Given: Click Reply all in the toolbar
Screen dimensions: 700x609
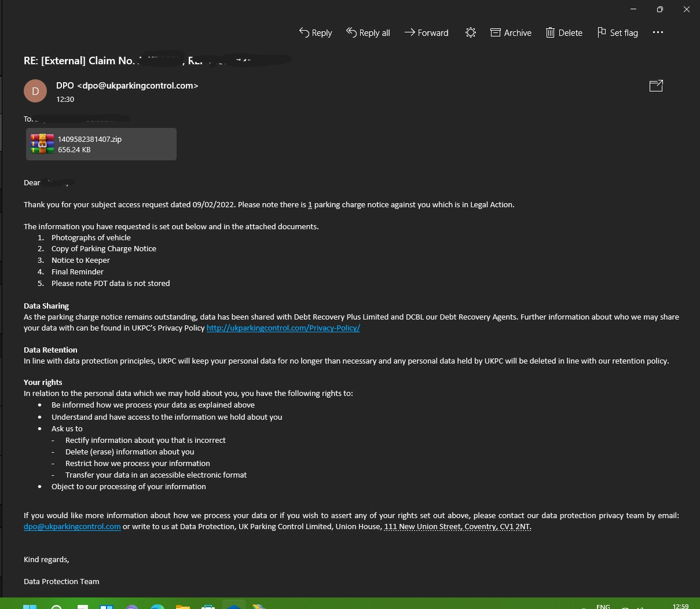Looking at the screenshot, I should coord(368,33).
